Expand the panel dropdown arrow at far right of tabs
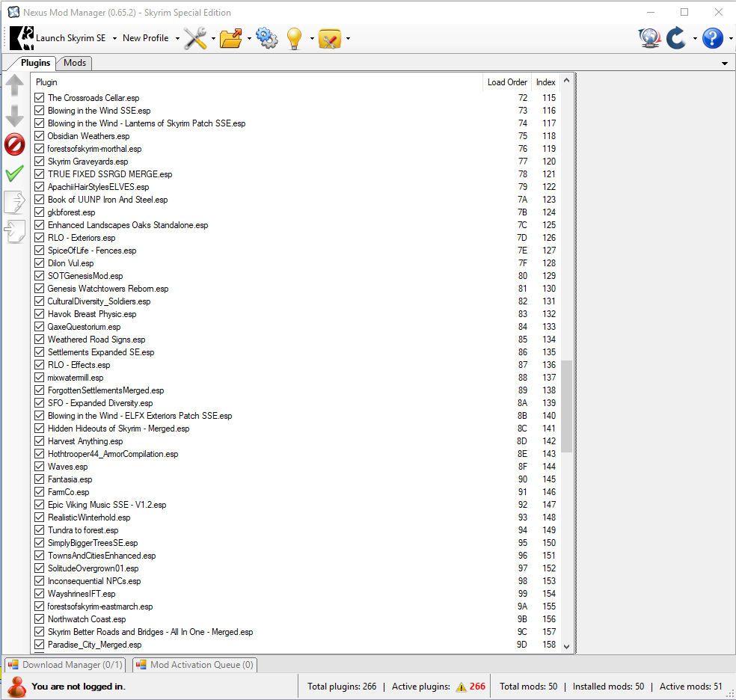This screenshot has width=736, height=700. [724, 64]
